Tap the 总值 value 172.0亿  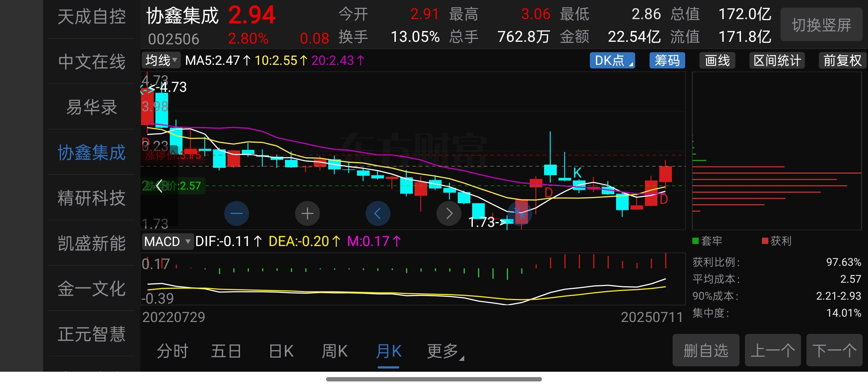point(745,14)
